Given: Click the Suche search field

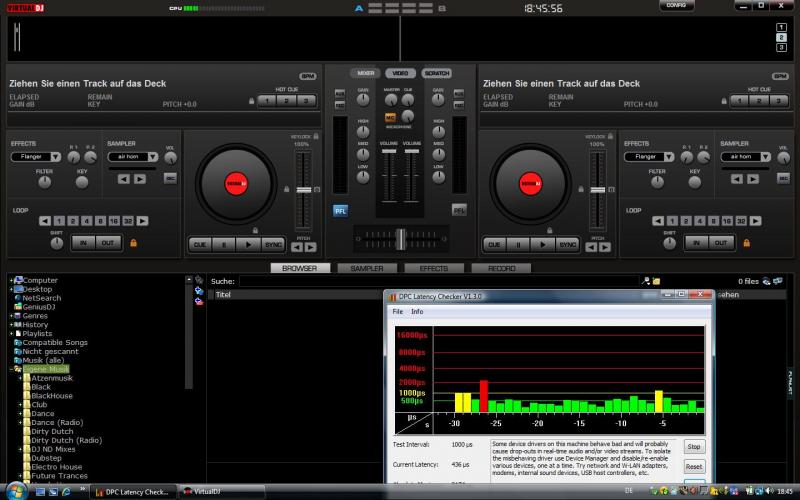Looking at the screenshot, I should (x=439, y=281).
